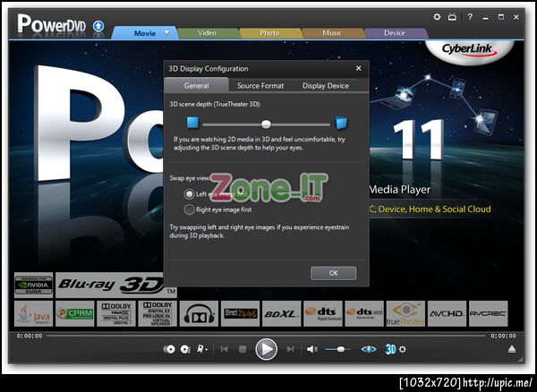The width and height of the screenshot is (537, 392).
Task: Click the Dolby Pro Logic IIx badge
Action: (x=158, y=313)
